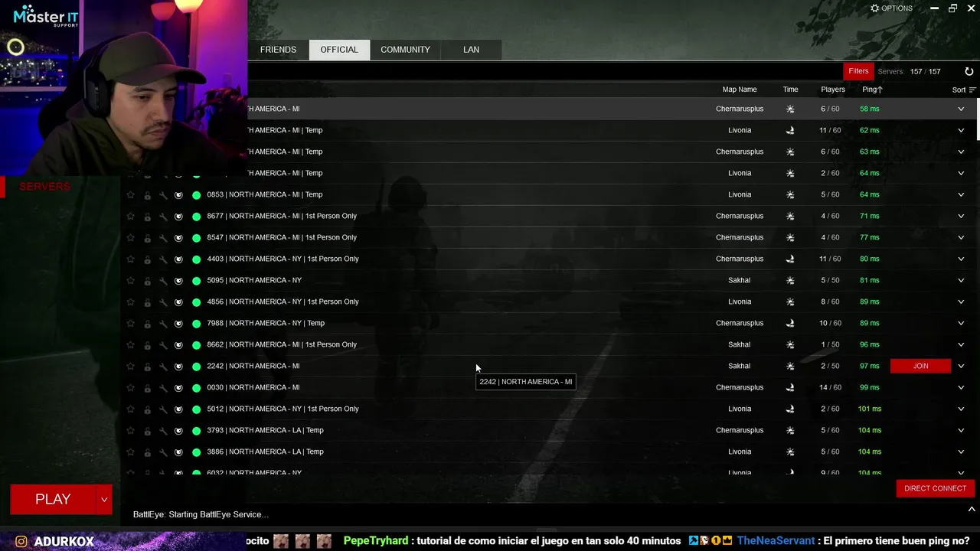Screen dimensions: 980x551
Task: Expand the bottom status bar chevron
Action: coord(971,510)
